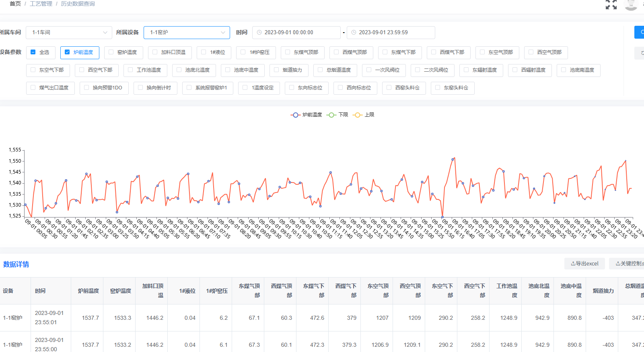Open the user avatar menu
Screen dimensions: 644x352
tap(631, 4)
